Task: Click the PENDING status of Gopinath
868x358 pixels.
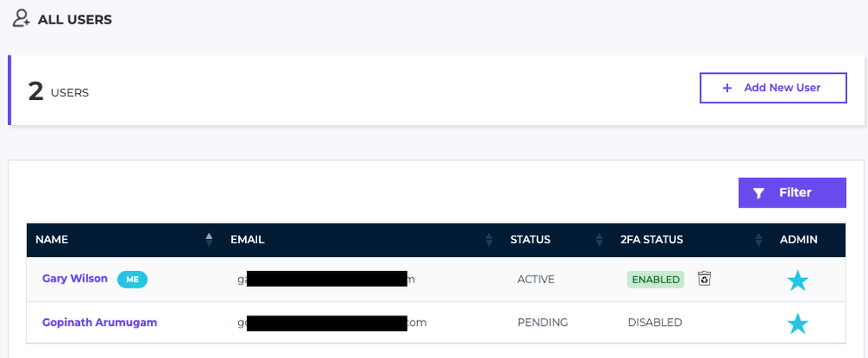Action: 542,322
